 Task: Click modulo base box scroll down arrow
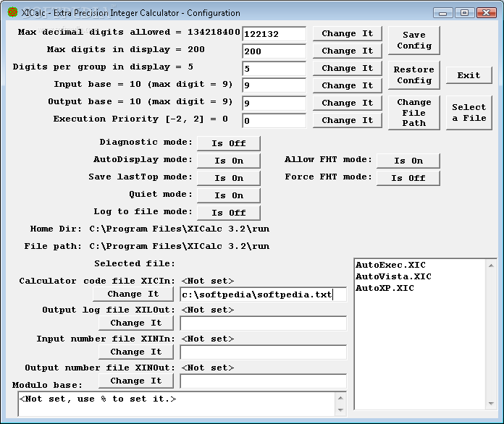tap(341, 410)
